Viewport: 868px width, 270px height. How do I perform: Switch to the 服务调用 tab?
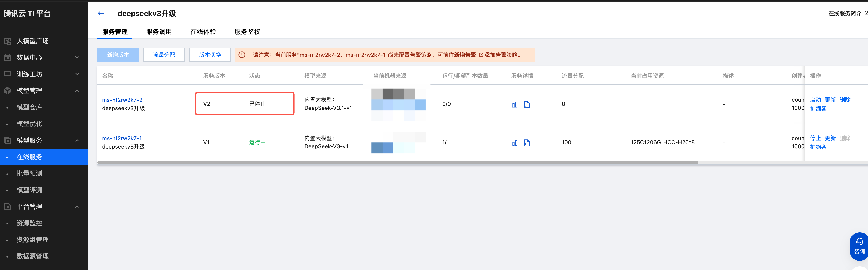tap(159, 32)
